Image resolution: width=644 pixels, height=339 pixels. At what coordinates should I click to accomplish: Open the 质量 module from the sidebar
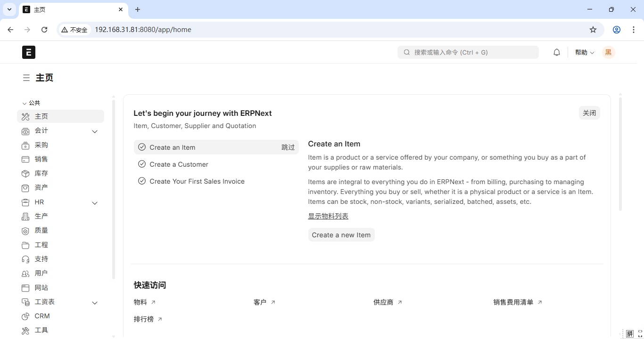[60, 230]
